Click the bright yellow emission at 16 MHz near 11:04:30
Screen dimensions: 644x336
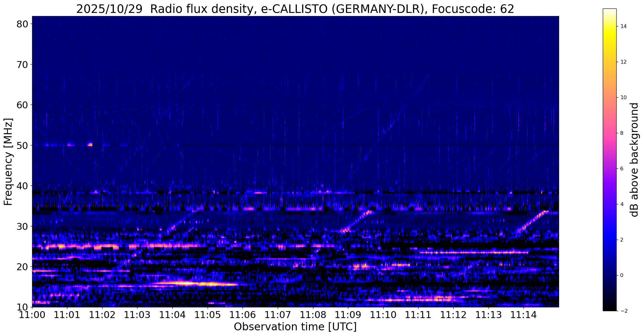pos(195,284)
